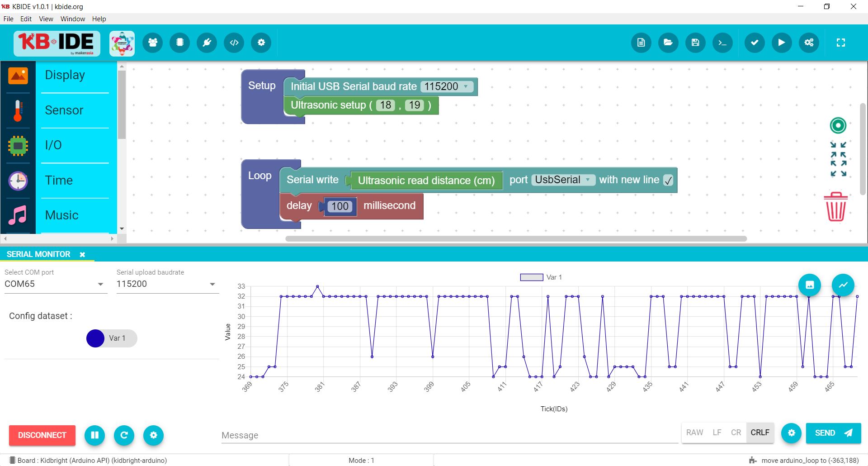This screenshot has height=466, width=868.
Task: Expand the Serial upload baudrate dropdown
Action: [168, 284]
